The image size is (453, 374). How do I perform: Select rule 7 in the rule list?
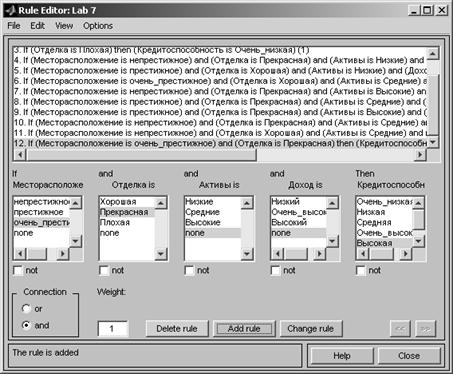pyautogui.click(x=220, y=91)
